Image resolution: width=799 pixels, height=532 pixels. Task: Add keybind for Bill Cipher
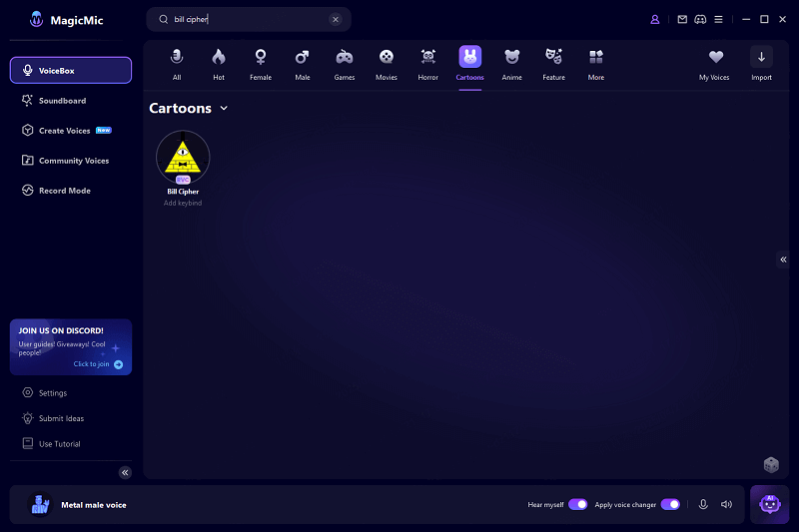(183, 203)
